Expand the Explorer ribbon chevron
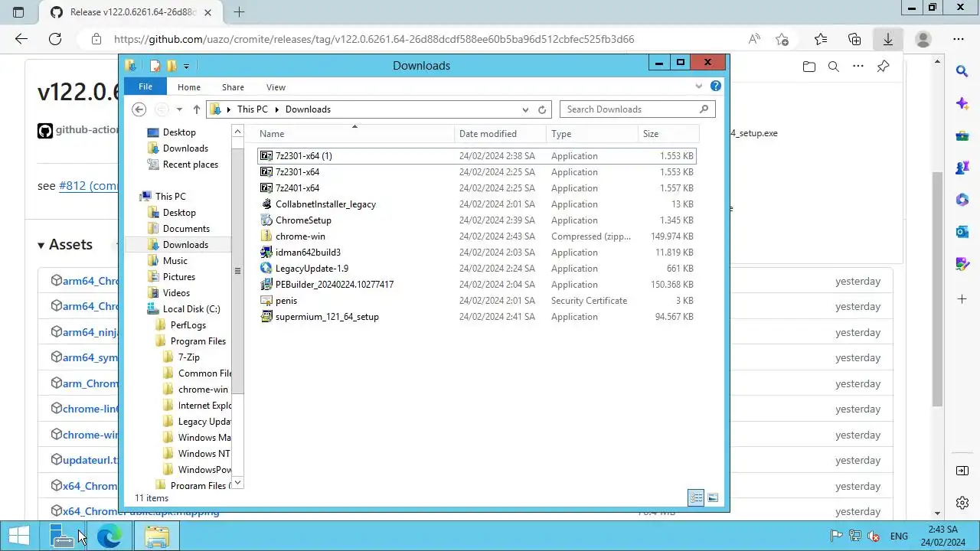980x551 pixels. click(x=699, y=86)
